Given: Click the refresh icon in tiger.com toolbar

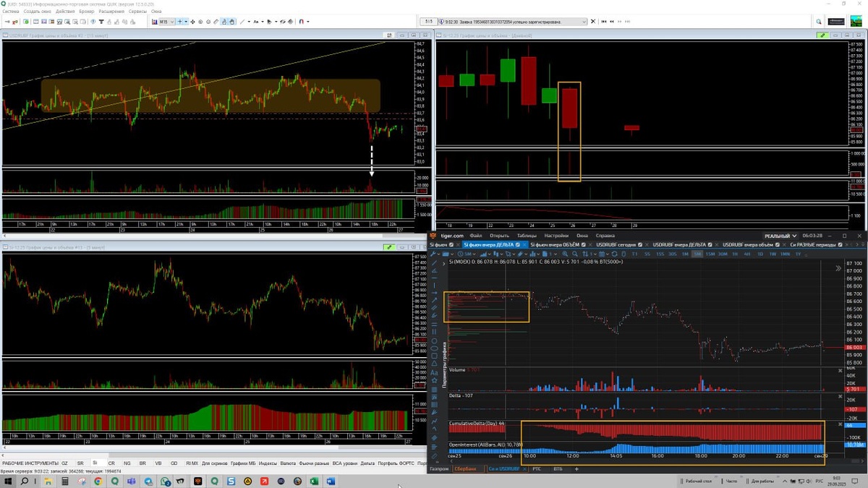Looking at the screenshot, I should [x=614, y=254].
